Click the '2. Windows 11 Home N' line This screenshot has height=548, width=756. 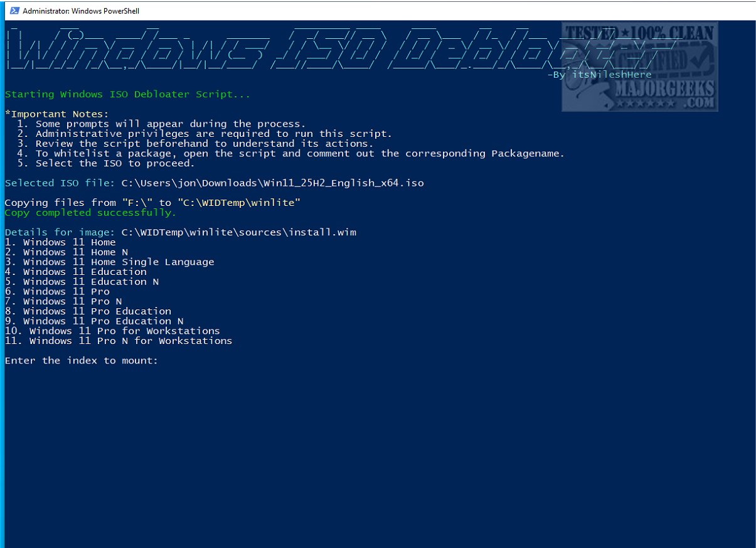click(67, 252)
